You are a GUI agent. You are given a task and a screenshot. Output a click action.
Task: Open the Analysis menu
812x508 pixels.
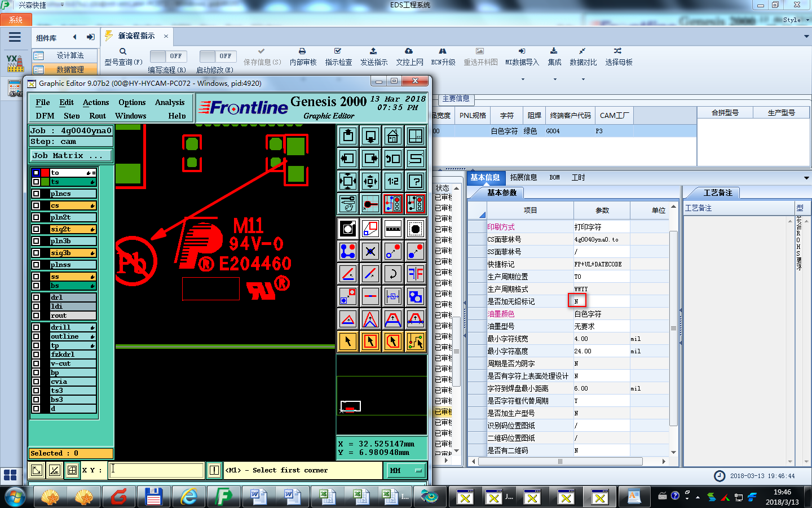170,102
